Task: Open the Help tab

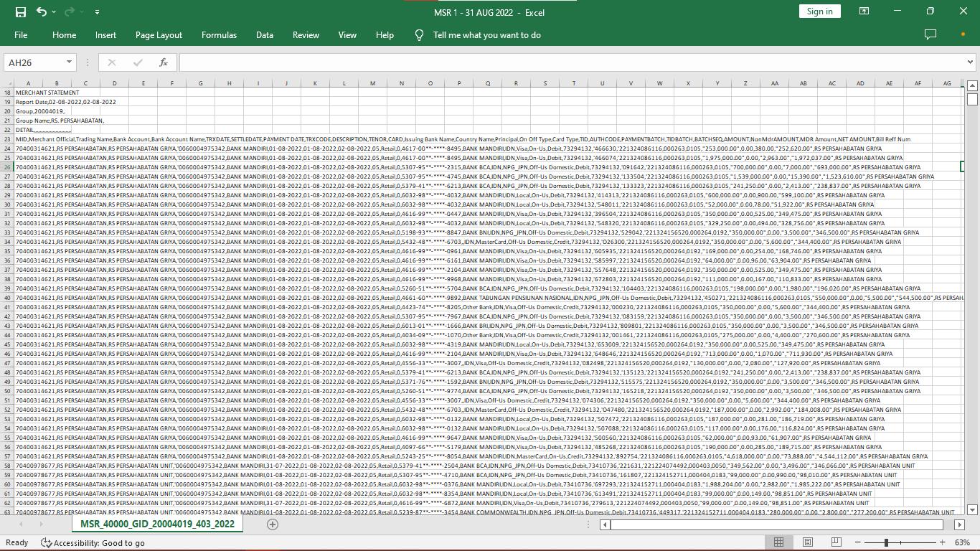Action: click(385, 34)
